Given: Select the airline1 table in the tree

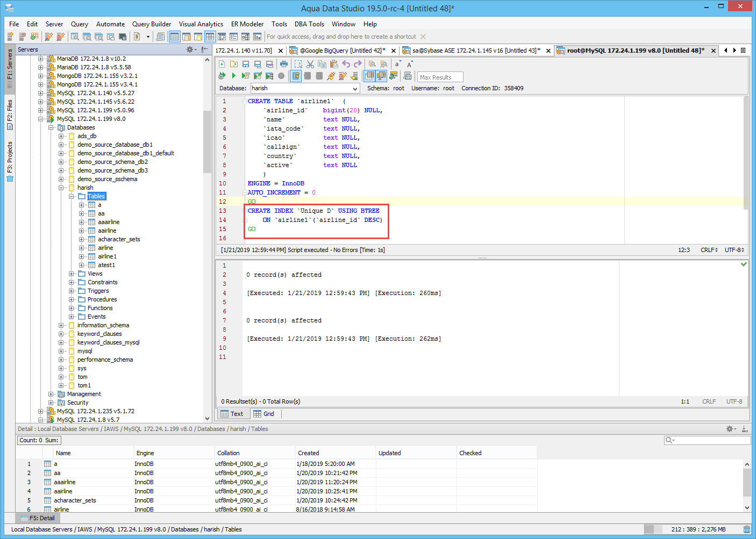Looking at the screenshot, I should (x=107, y=256).
